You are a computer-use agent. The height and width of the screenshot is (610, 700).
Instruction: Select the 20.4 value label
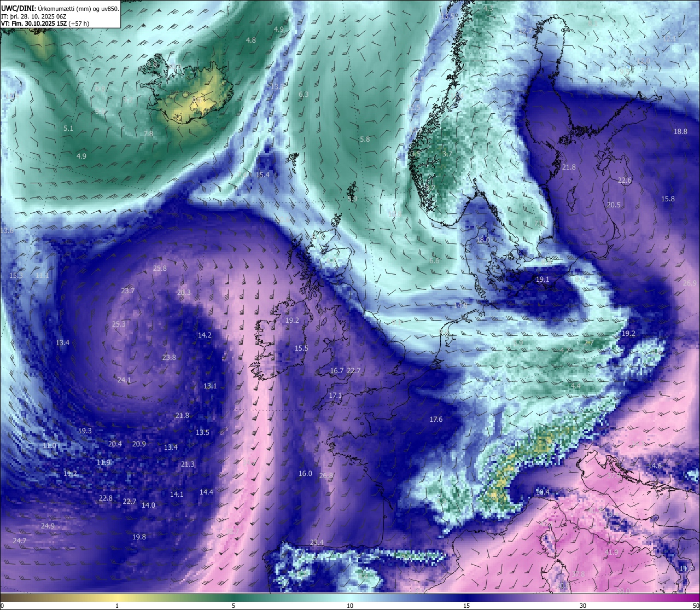(x=115, y=444)
